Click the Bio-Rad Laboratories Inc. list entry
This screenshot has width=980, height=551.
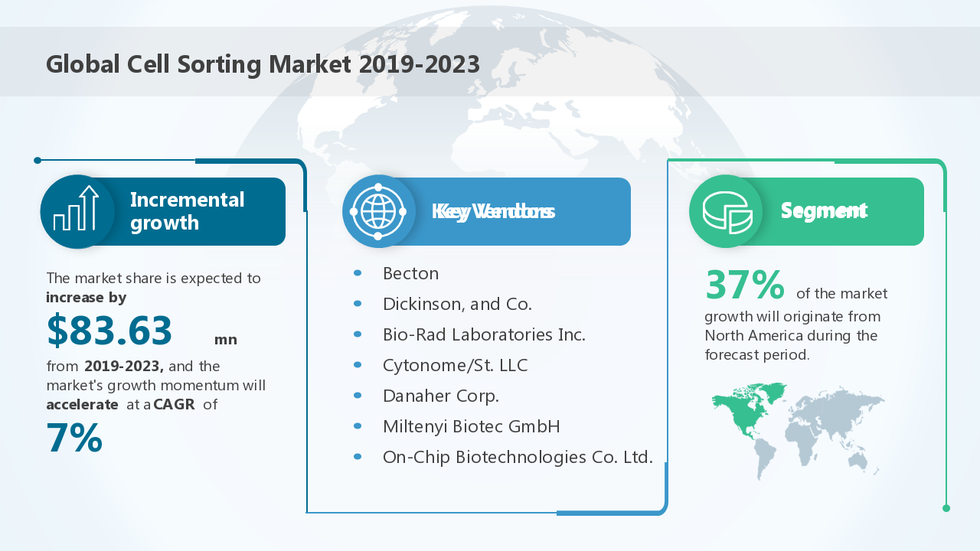(x=484, y=334)
